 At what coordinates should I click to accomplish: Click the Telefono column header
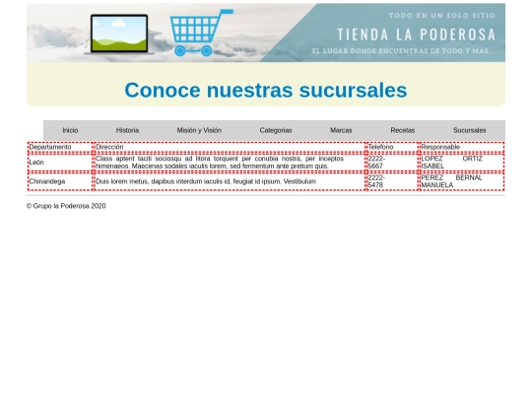(x=392, y=147)
